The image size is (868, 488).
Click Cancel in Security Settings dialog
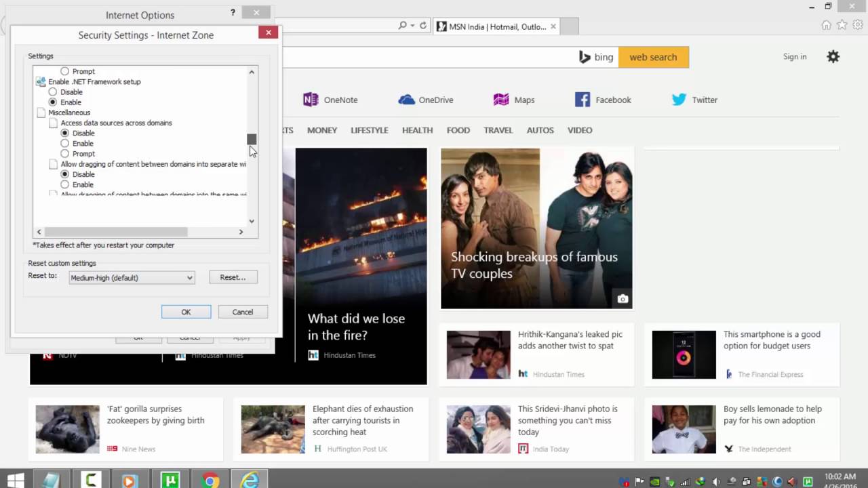pos(242,312)
